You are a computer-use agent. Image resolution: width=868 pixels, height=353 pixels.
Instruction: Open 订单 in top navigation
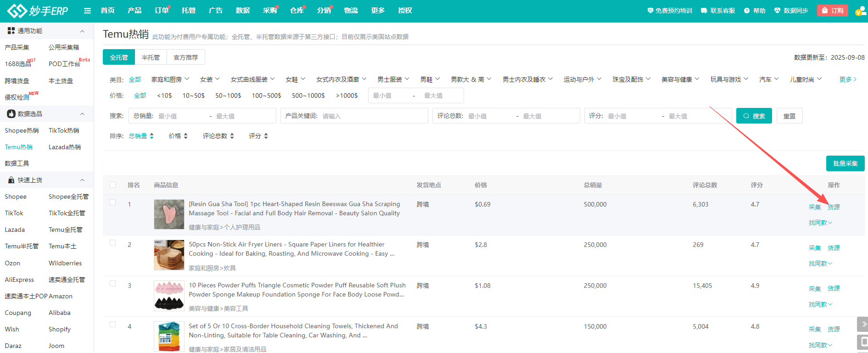pos(162,11)
